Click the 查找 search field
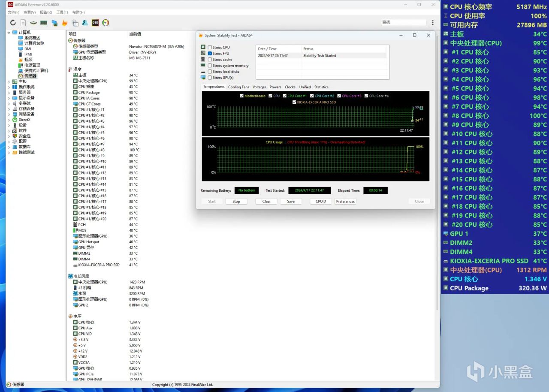 403,22
